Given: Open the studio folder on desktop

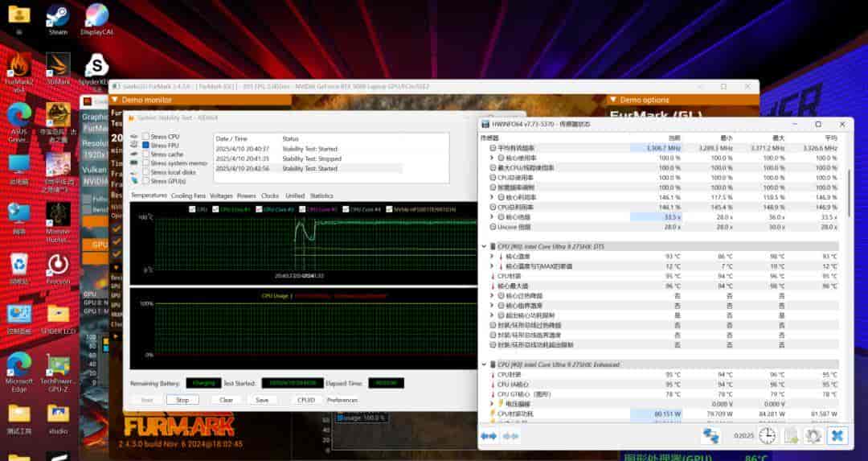Looking at the screenshot, I should click(x=58, y=419).
